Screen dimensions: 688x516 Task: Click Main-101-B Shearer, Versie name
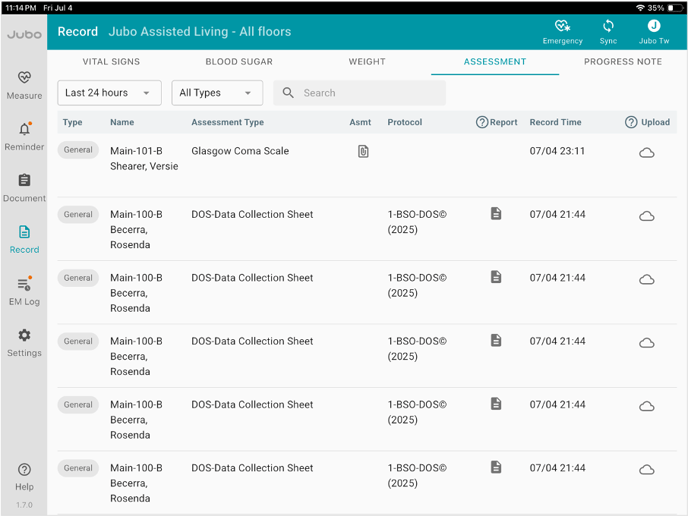point(144,158)
